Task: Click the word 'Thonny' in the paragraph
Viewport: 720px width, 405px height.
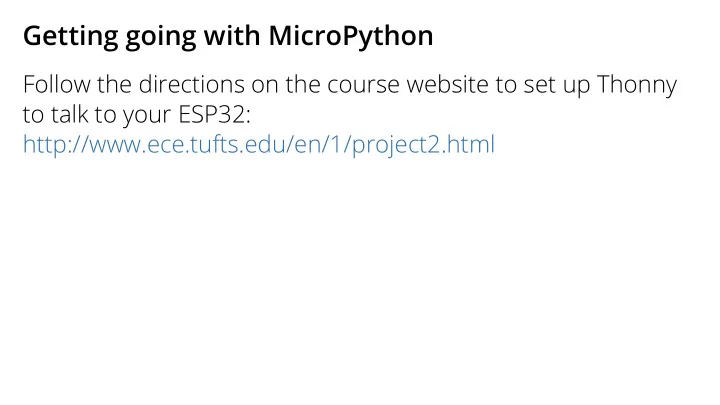Action: click(637, 85)
